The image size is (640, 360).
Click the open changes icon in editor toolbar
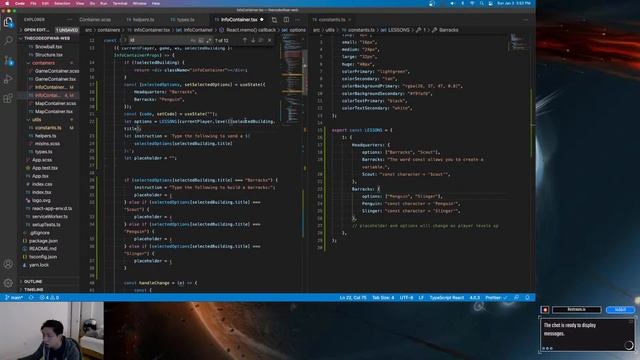point(274,20)
